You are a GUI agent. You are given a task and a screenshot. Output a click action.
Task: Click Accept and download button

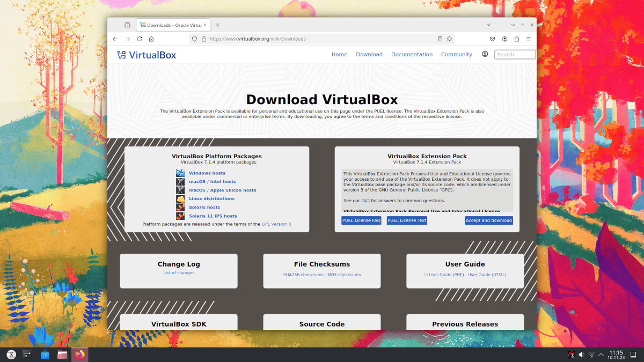pyautogui.click(x=489, y=220)
